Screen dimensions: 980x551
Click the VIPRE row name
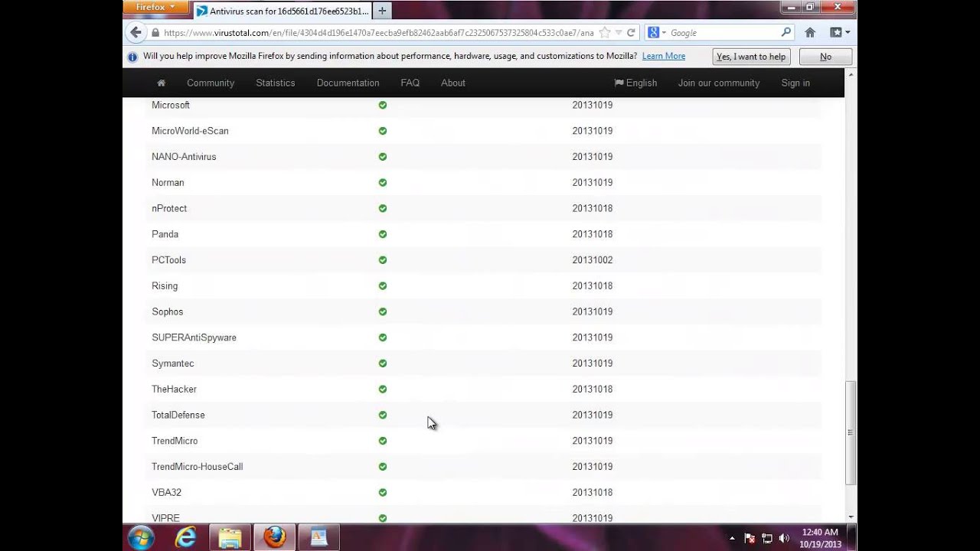(165, 518)
